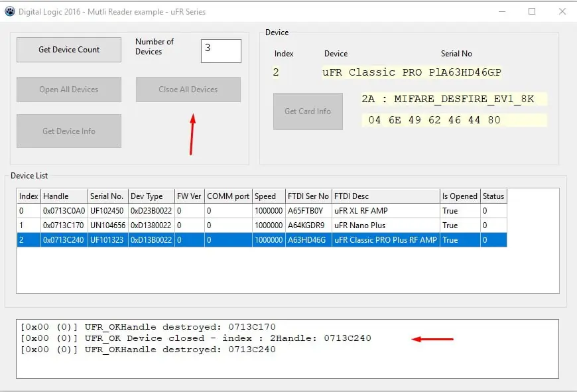
Task: Click log line Handle destroyed 0713C240
Action: [148, 350]
